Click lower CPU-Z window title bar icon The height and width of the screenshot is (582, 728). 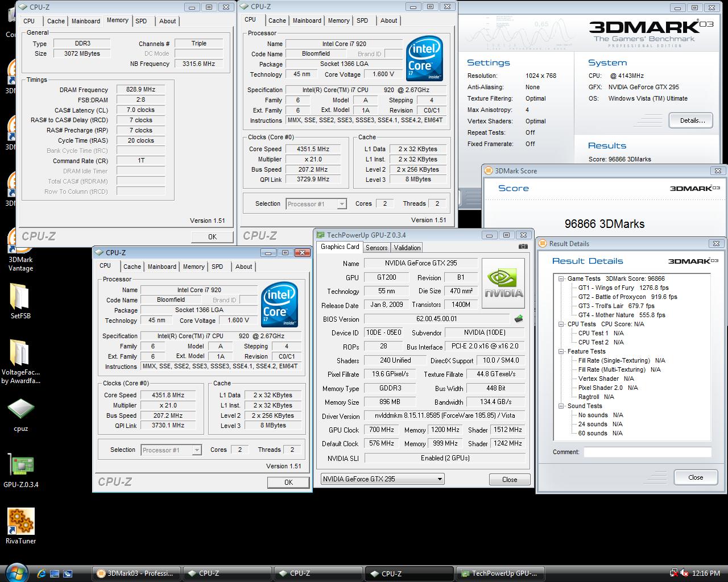coord(99,252)
